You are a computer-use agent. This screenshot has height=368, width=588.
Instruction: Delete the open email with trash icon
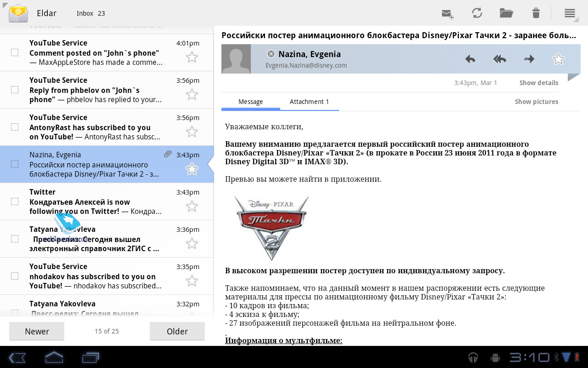click(536, 13)
